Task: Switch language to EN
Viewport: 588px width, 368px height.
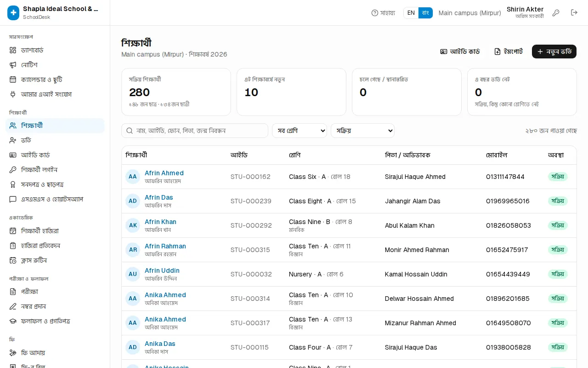Action: pos(411,13)
